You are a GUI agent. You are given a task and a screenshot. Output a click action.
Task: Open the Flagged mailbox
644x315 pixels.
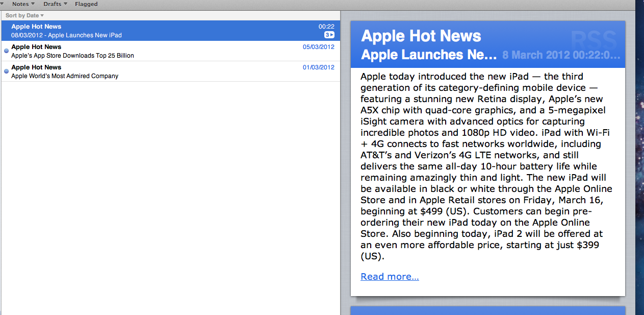tap(86, 4)
